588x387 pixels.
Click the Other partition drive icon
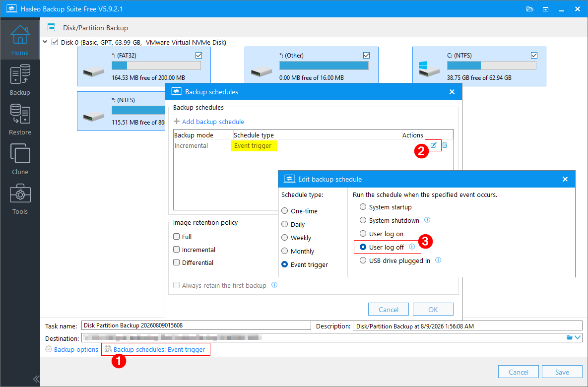(261, 71)
